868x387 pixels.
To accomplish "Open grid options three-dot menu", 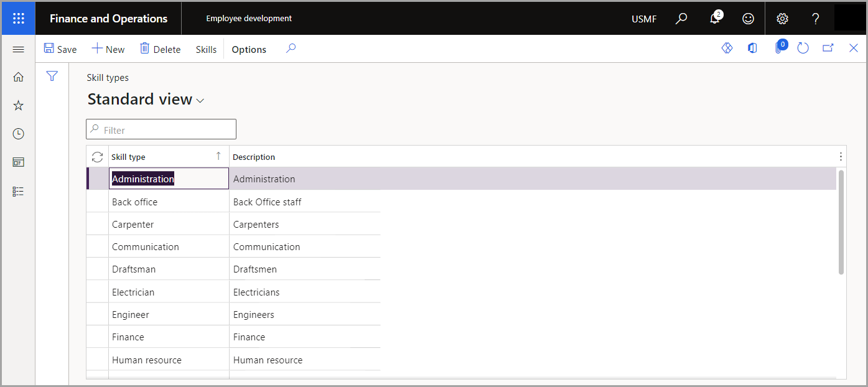I will (x=841, y=157).
